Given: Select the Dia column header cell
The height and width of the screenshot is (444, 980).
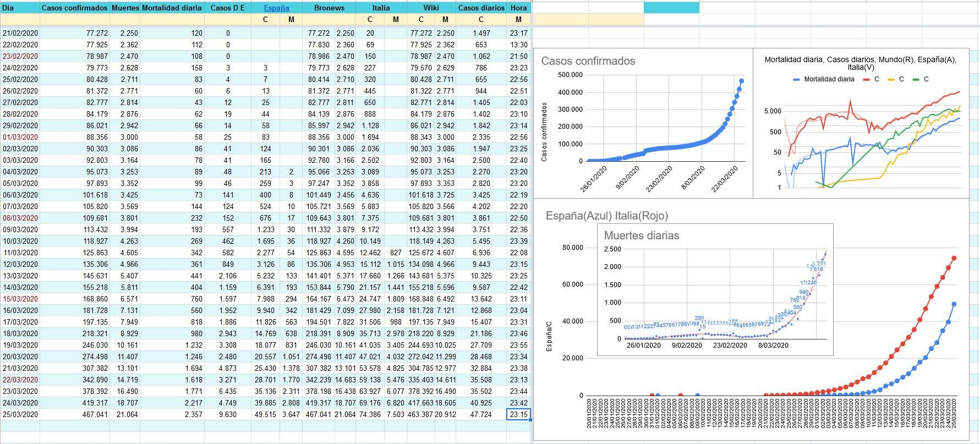Looking at the screenshot, I should tap(20, 8).
